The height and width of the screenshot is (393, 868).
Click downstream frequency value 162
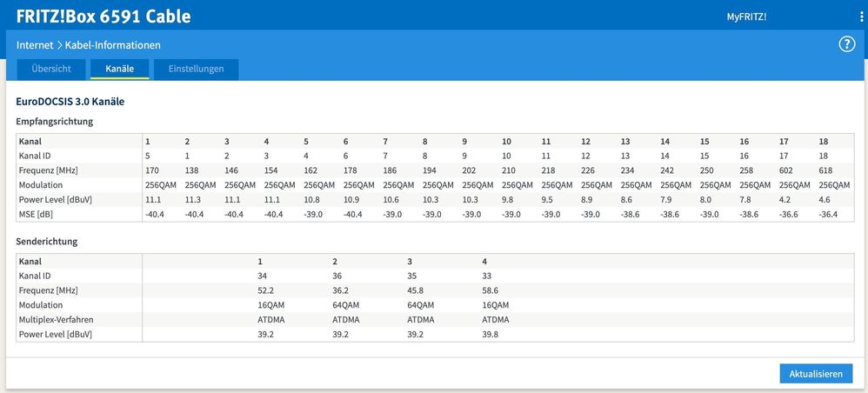310,170
